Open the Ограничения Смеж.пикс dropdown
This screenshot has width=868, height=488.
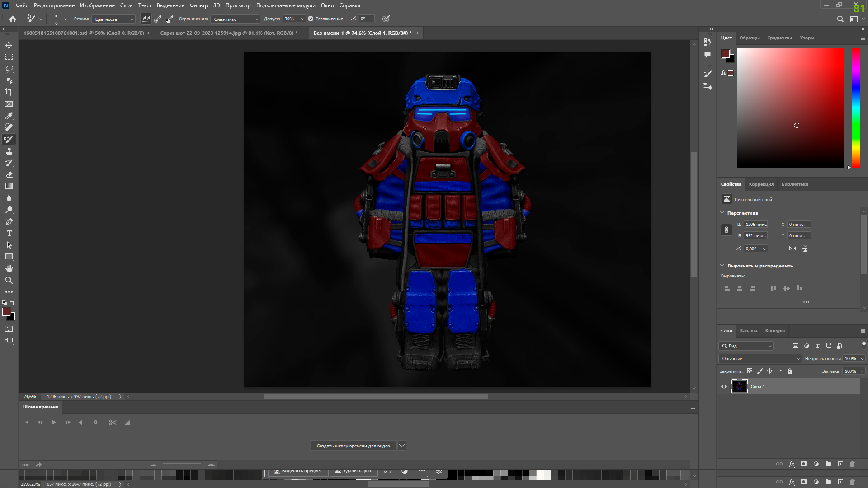(235, 19)
